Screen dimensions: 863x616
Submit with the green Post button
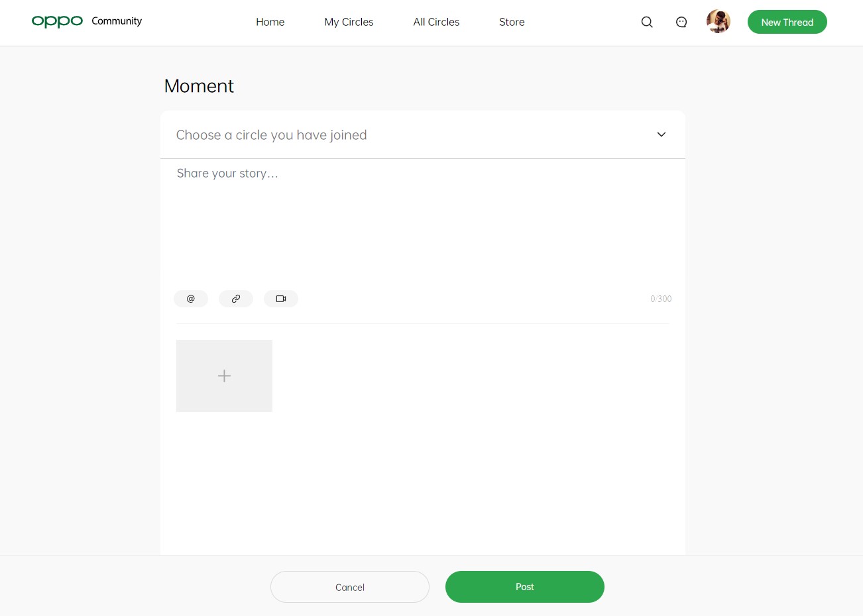click(x=525, y=587)
